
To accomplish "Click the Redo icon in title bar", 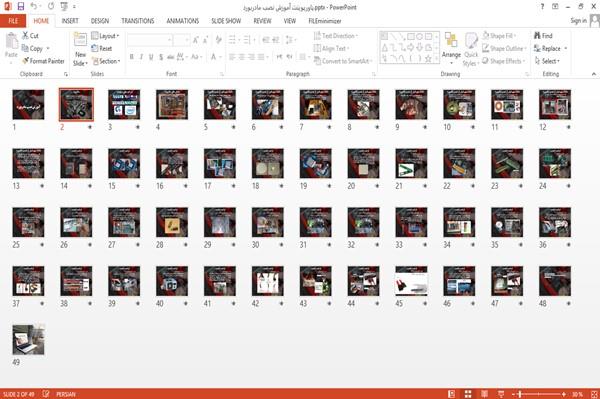I will click(x=51, y=7).
